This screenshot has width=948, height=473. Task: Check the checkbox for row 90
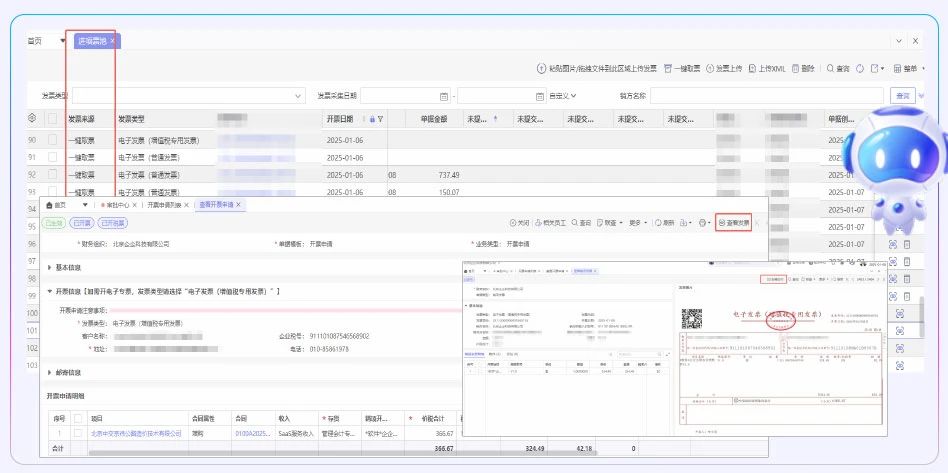coord(52,140)
